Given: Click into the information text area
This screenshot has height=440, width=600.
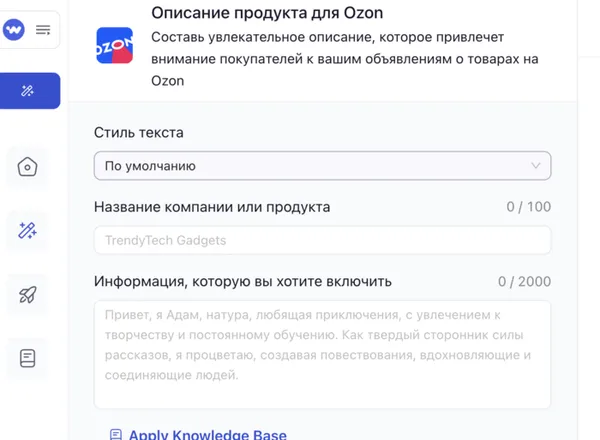Looking at the screenshot, I should [x=322, y=354].
